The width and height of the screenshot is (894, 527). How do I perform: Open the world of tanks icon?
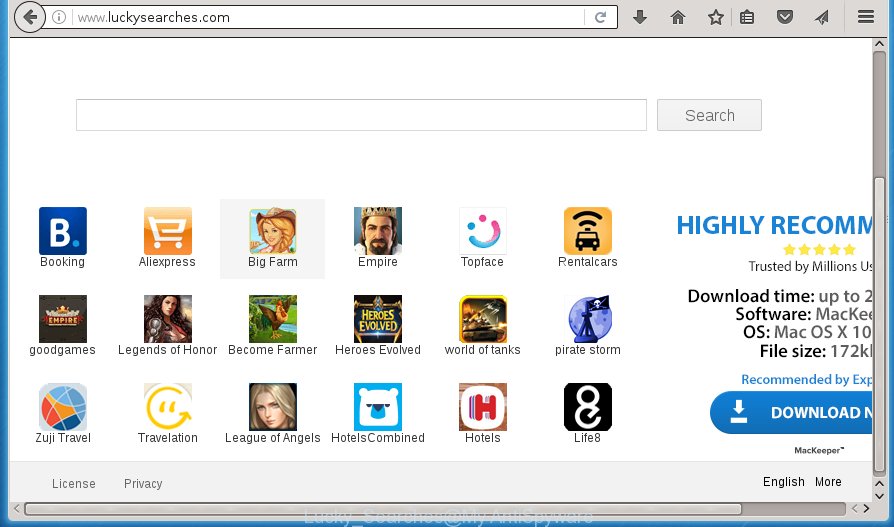(482, 319)
